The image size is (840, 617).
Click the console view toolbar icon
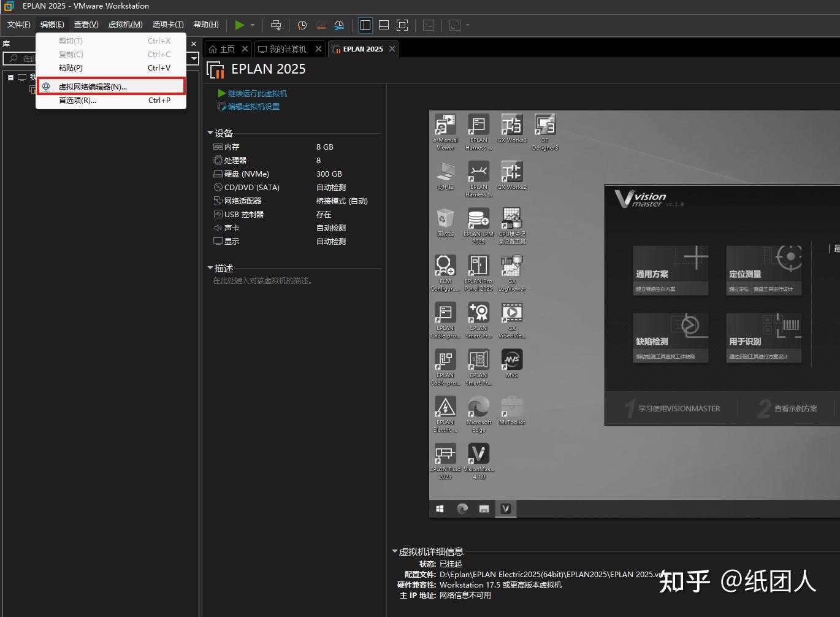click(429, 25)
